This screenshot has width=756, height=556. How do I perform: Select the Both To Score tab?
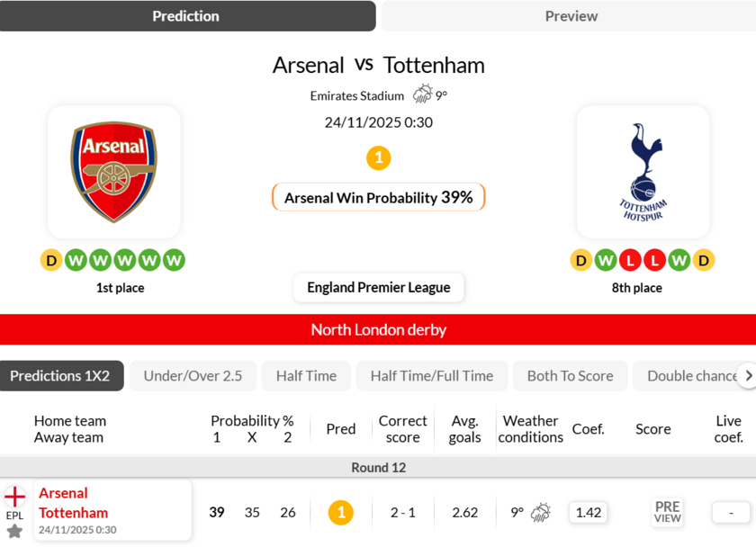tap(570, 376)
